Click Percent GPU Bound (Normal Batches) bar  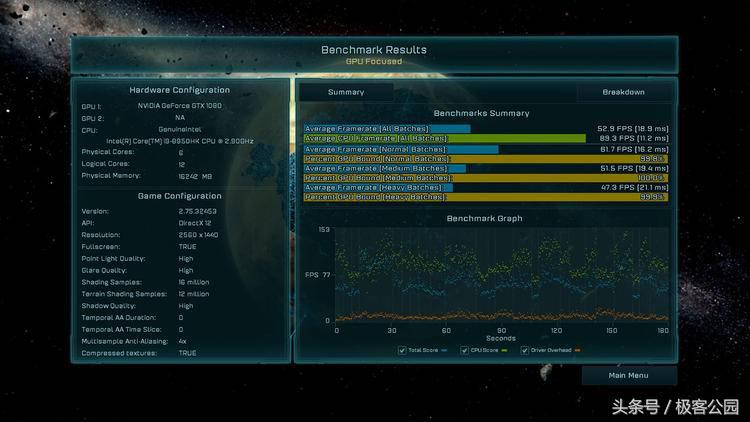tap(486, 159)
